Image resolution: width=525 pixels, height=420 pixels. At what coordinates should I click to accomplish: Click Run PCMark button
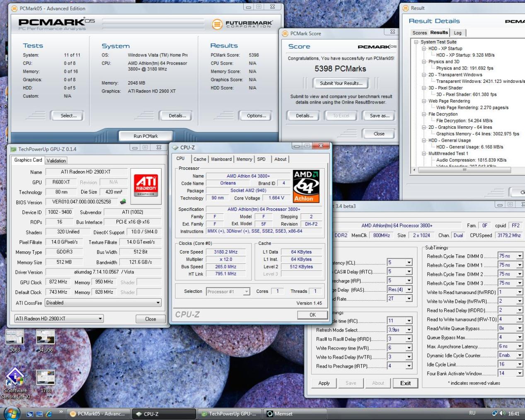[146, 136]
